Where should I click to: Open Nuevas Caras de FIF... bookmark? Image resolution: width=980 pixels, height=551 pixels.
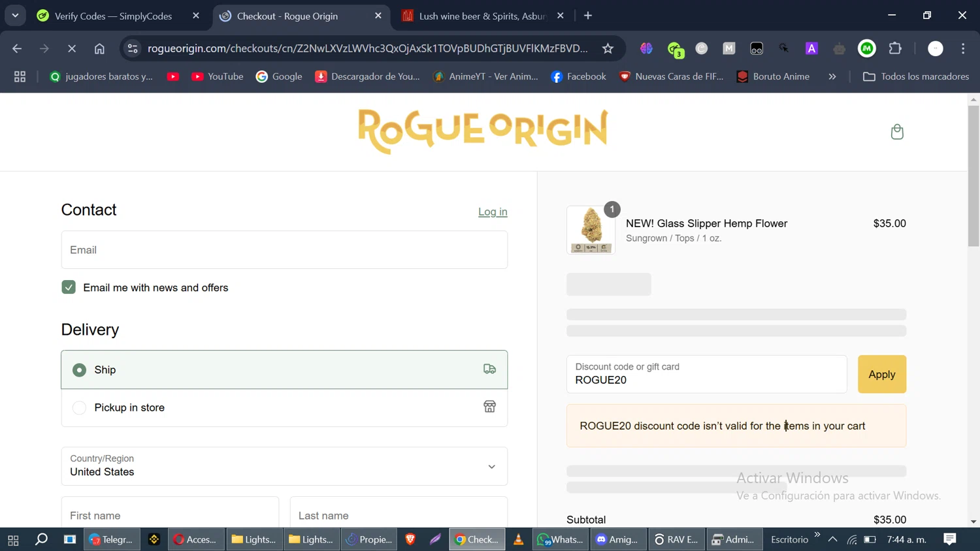pos(672,76)
